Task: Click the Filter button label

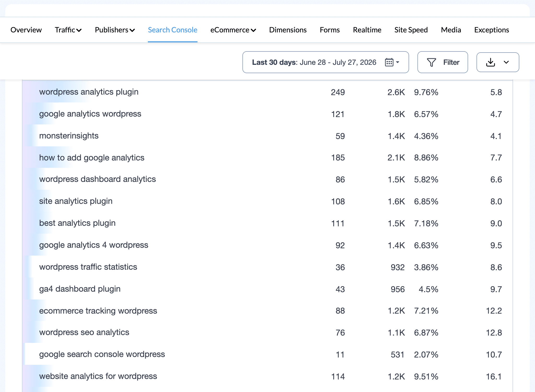Action: tap(451, 62)
